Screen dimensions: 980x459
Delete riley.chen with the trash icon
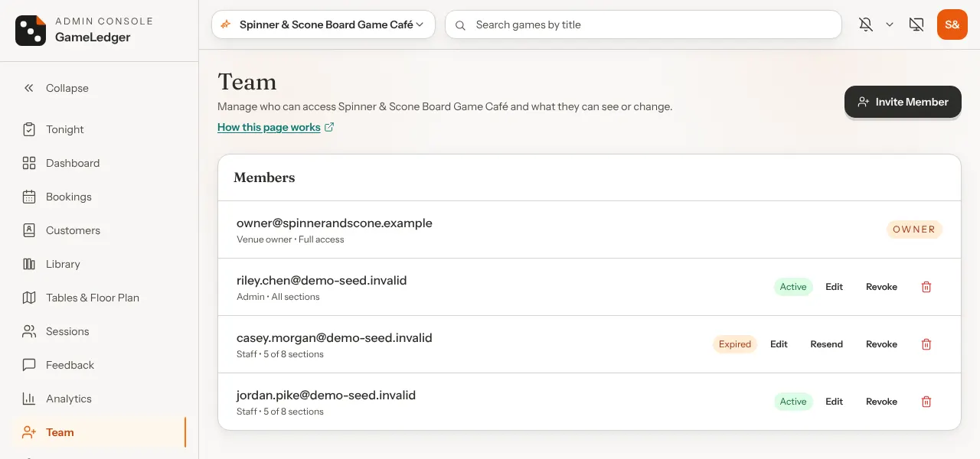[x=926, y=287]
